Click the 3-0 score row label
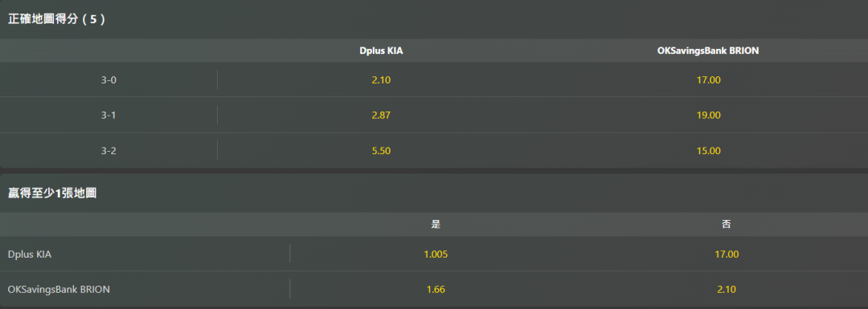Viewport: 868px width, 309px height. click(108, 79)
